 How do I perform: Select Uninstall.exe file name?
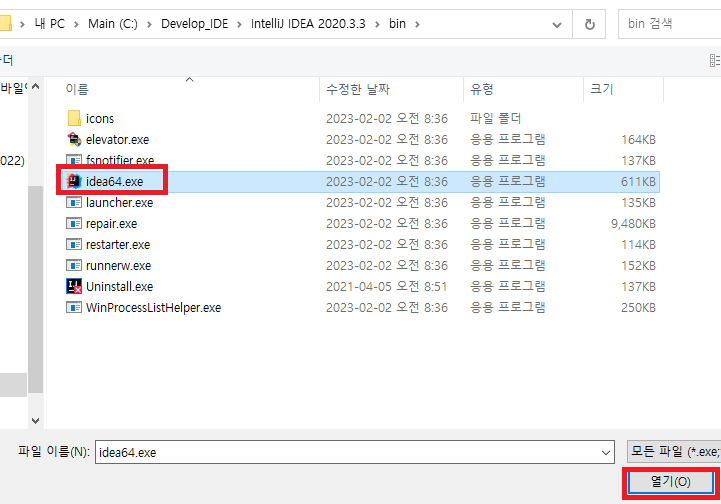pos(119,287)
